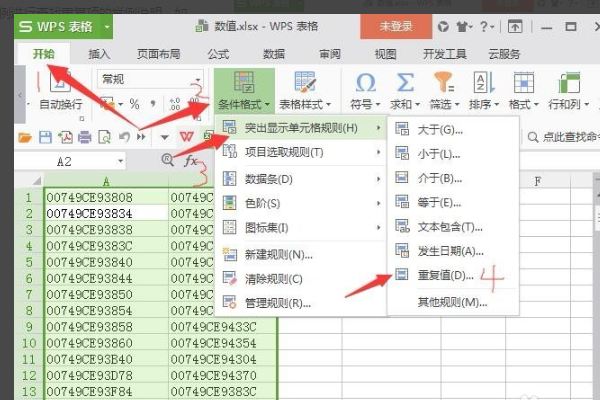Select 小于(L)... rule
The image size is (600, 400).
point(453,154)
